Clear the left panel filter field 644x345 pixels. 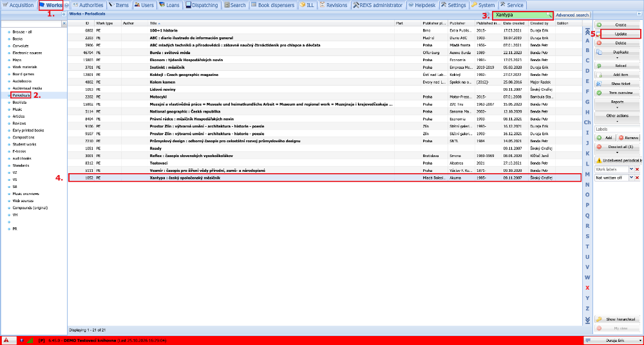(64, 24)
